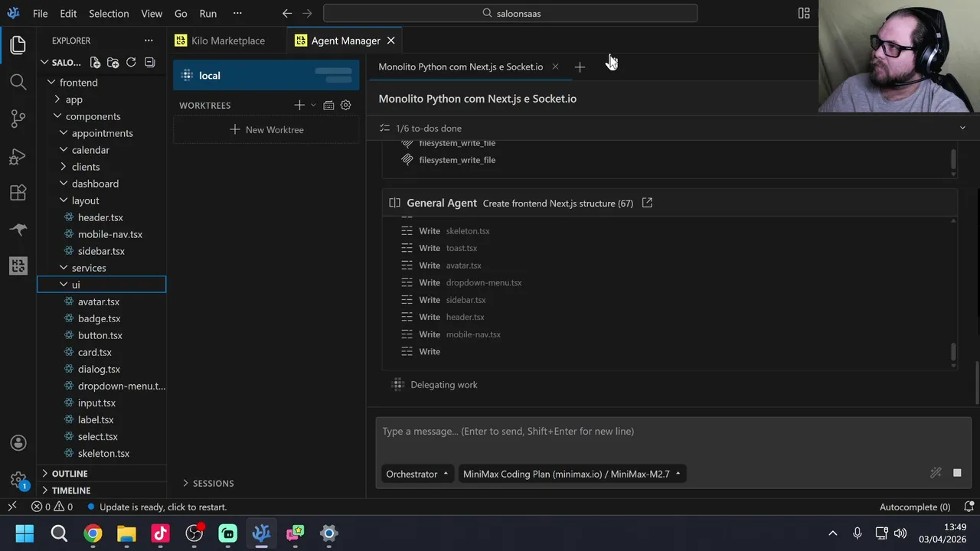This screenshot has height=551, width=980.
Task: Open the Edit menu
Action: [x=68, y=13]
